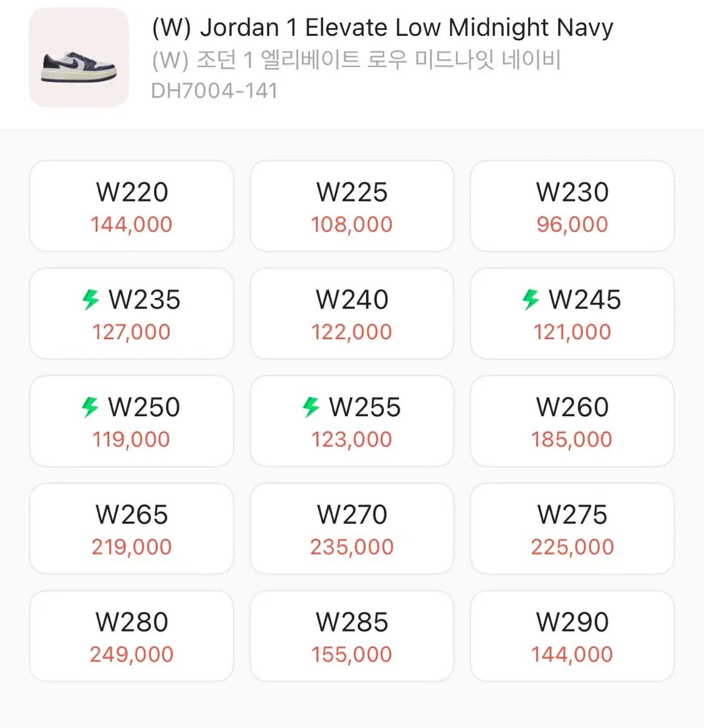Pick the W240 size tile
The height and width of the screenshot is (728, 704).
[352, 314]
